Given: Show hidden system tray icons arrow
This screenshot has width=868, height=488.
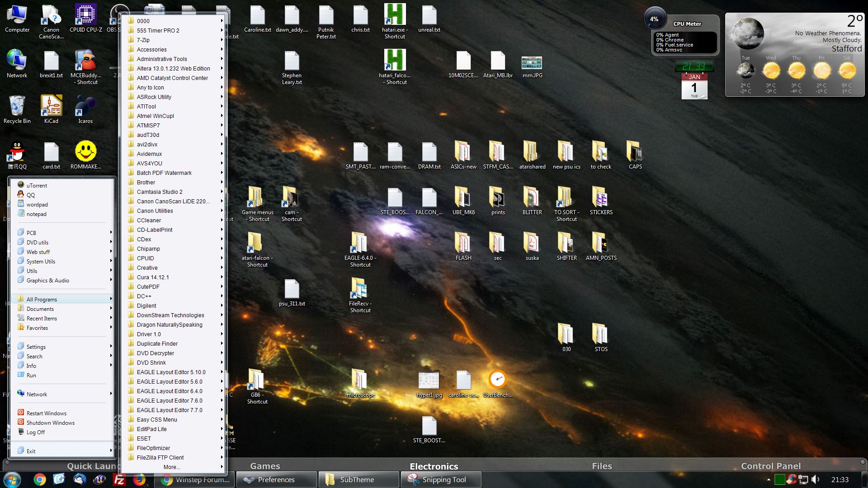Looking at the screenshot, I should tap(769, 480).
